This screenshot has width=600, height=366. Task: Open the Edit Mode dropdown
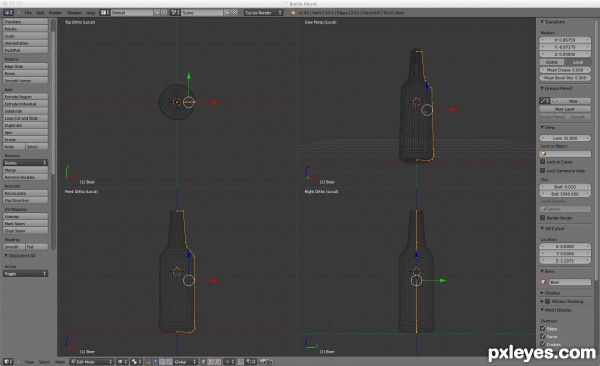pos(92,361)
